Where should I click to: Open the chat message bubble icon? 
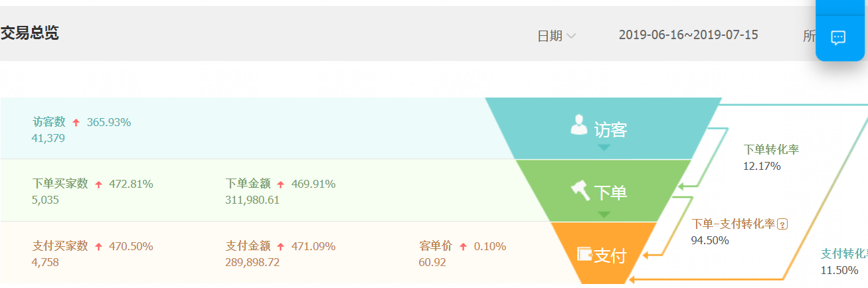(838, 38)
